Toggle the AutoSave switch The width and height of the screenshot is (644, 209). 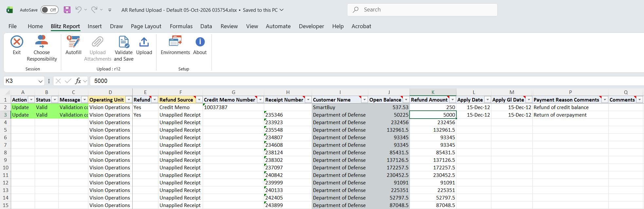tap(50, 10)
